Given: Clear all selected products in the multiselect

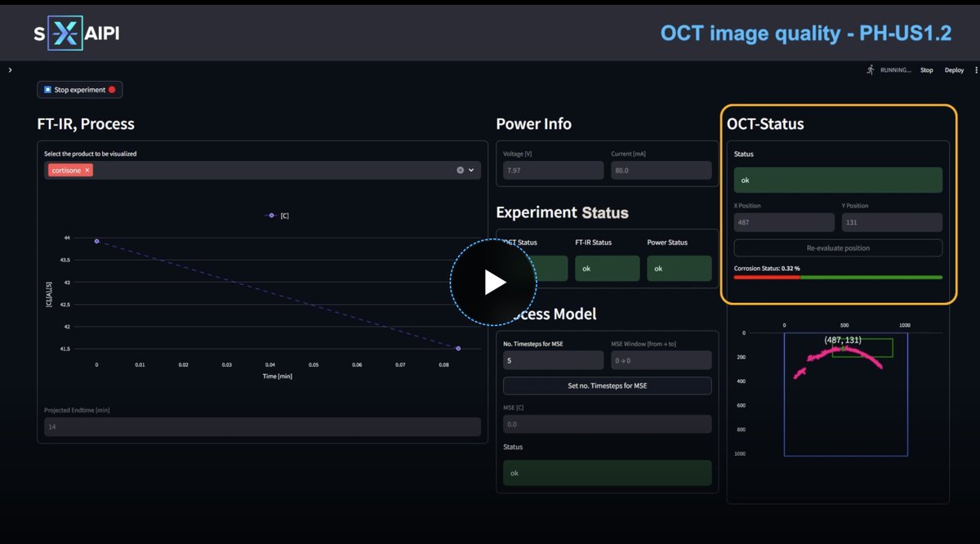Looking at the screenshot, I should pos(460,170).
